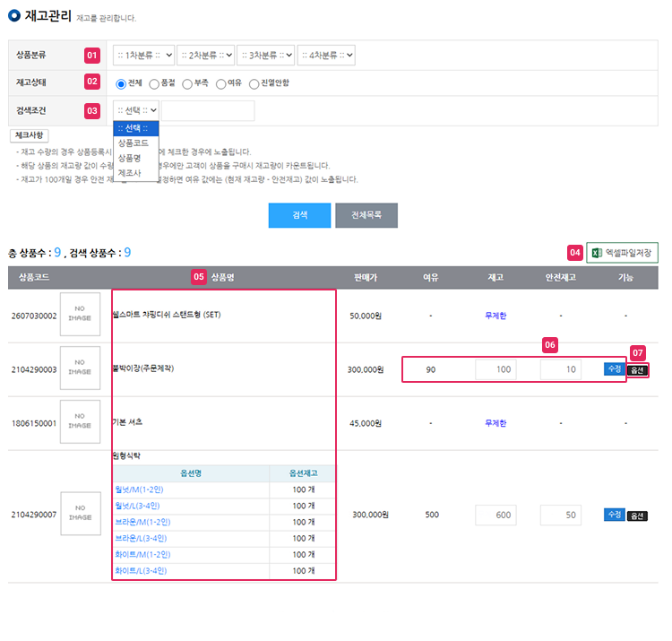
Task: Open option link 화이트/L(3-4인)
Action: pos(141,571)
